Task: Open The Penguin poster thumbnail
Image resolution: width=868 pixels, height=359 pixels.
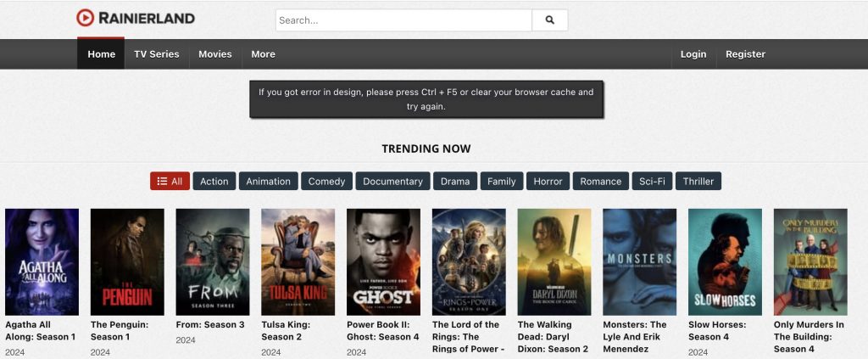Action: click(127, 262)
